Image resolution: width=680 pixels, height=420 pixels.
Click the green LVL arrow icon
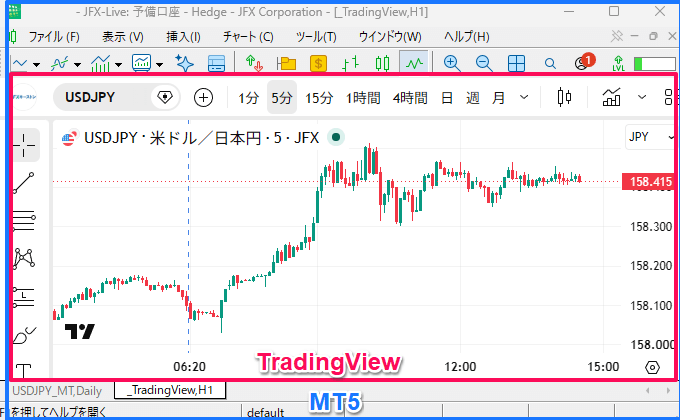pyautogui.click(x=618, y=63)
